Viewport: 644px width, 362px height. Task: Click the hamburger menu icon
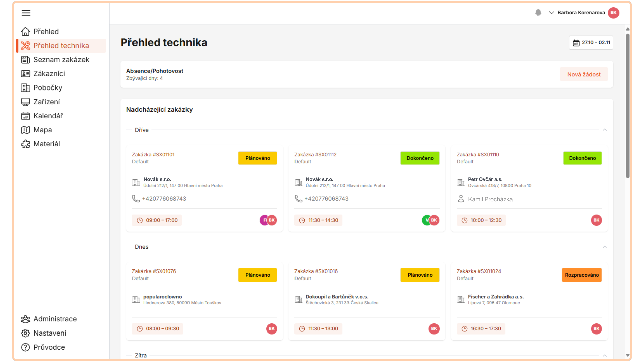[26, 13]
